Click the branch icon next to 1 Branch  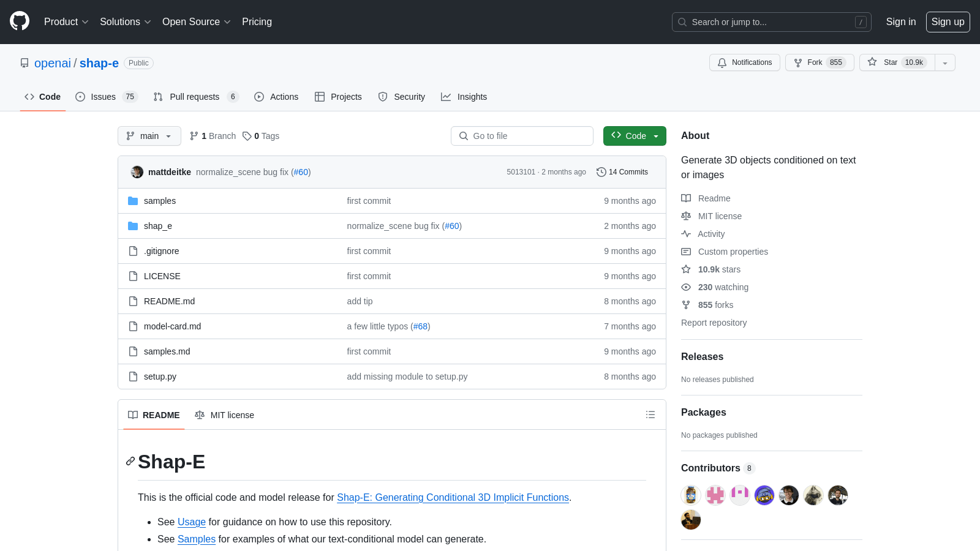[x=194, y=136]
